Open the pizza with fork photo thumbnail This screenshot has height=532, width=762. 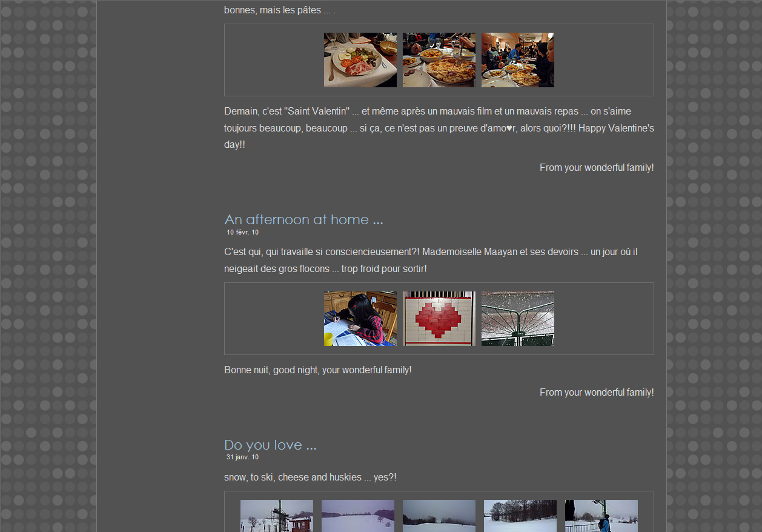(x=439, y=60)
